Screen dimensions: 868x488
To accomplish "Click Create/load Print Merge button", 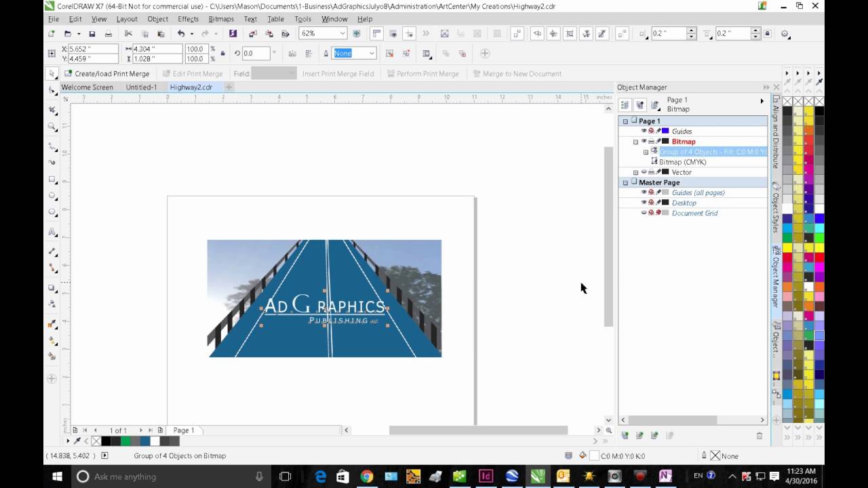I will coord(106,73).
